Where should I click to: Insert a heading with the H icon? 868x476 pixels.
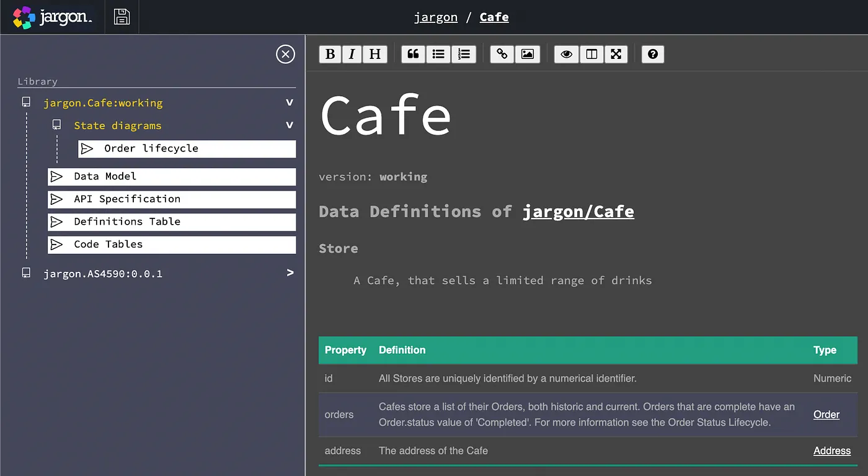pyautogui.click(x=374, y=54)
